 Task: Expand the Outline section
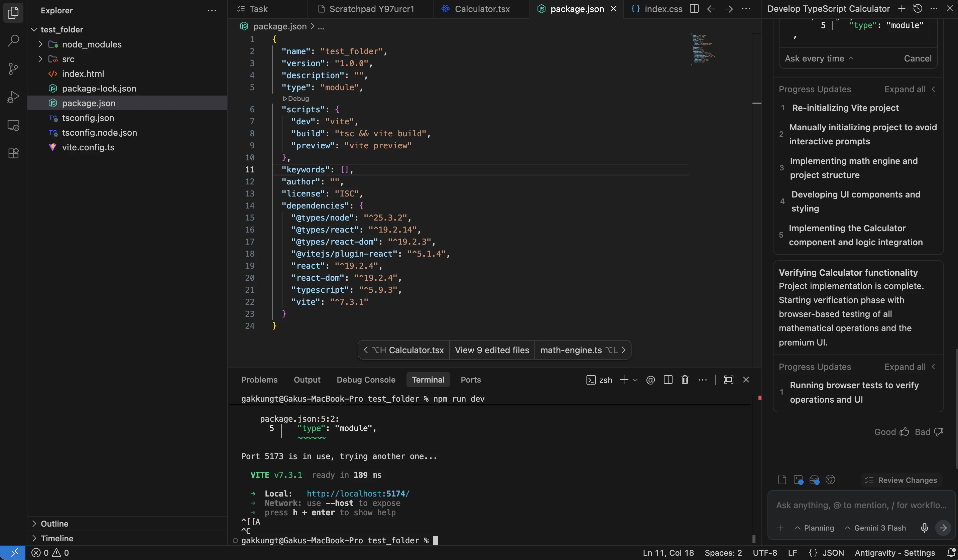click(x=34, y=524)
